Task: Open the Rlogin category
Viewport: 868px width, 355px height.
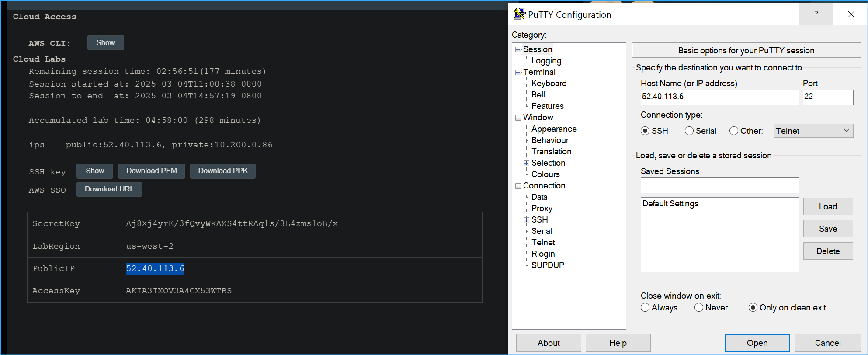Action: [x=543, y=254]
